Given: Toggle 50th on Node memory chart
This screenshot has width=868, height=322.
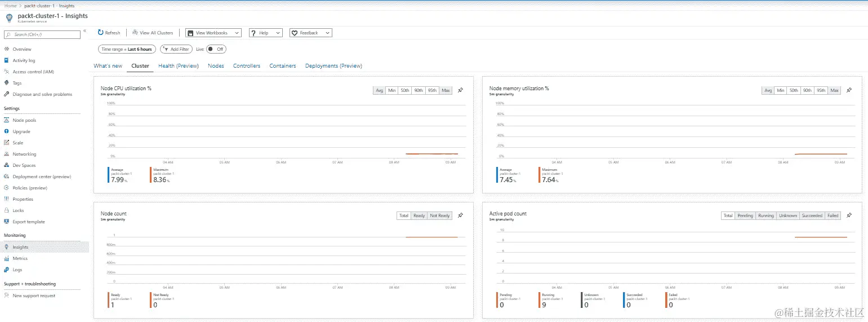Looking at the screenshot, I should click(794, 90).
